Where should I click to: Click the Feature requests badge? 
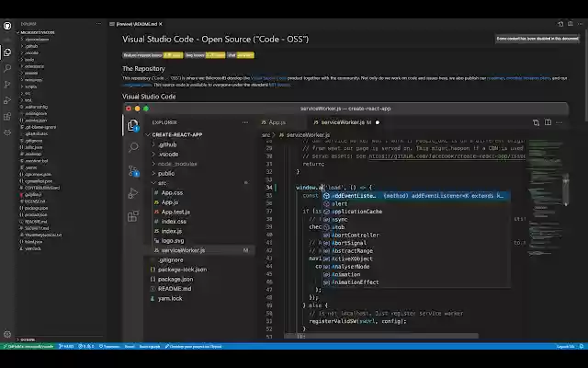click(x=153, y=55)
